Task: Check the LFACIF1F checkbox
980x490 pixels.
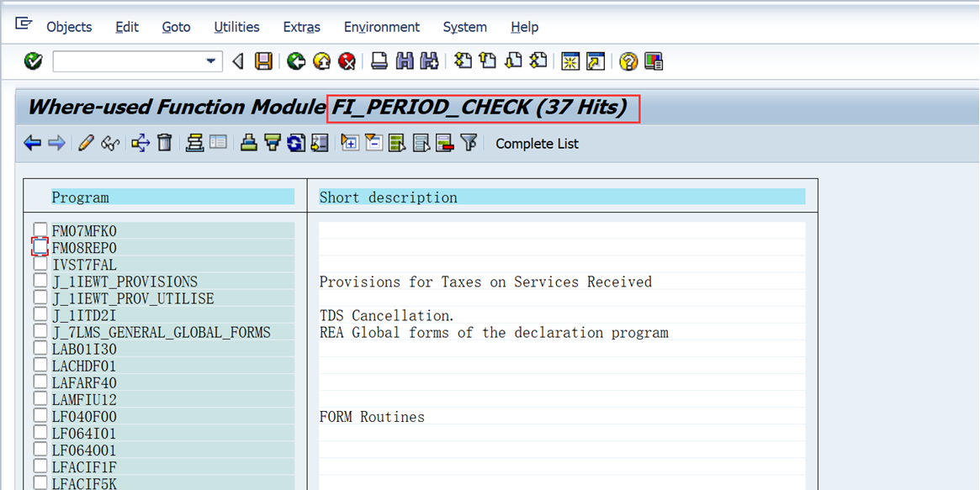Action: coord(40,466)
